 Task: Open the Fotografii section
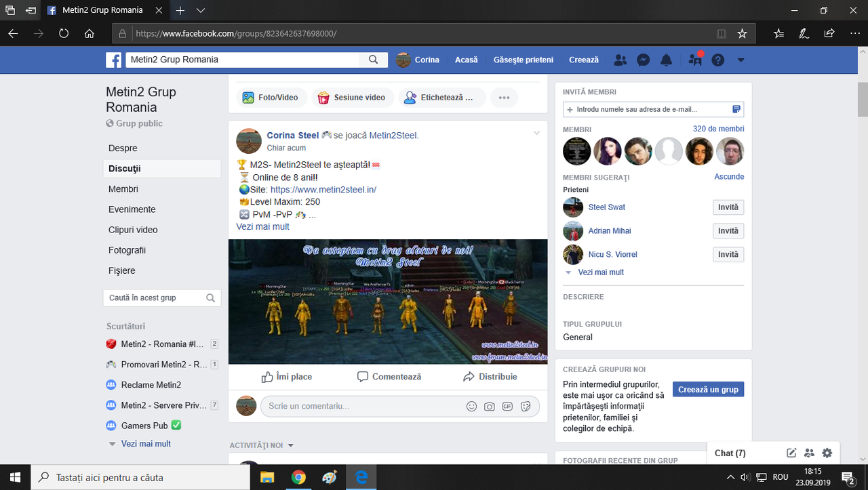127,250
